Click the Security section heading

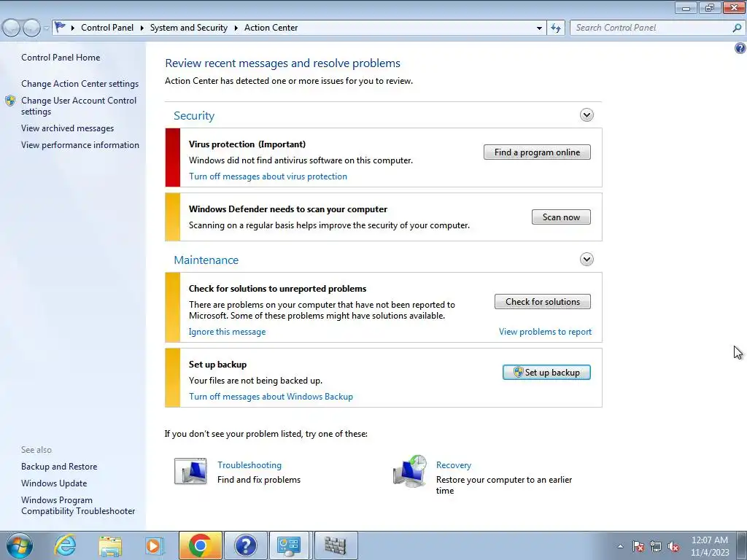[194, 115]
